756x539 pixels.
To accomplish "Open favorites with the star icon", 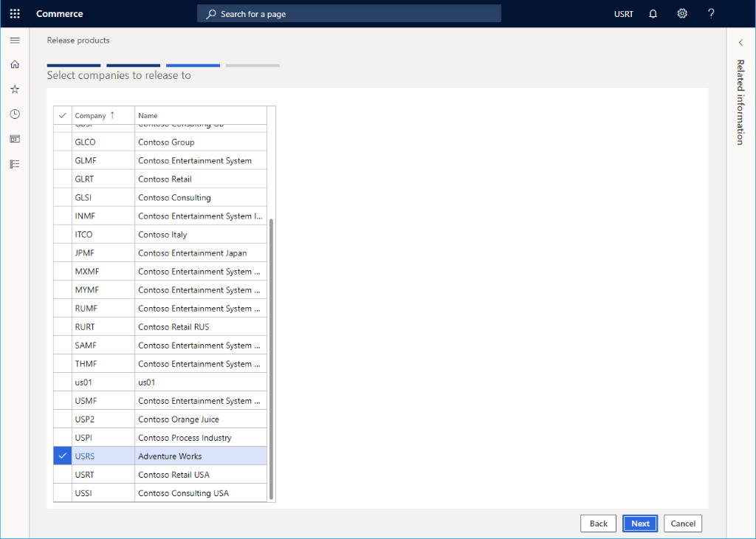I will pos(14,89).
